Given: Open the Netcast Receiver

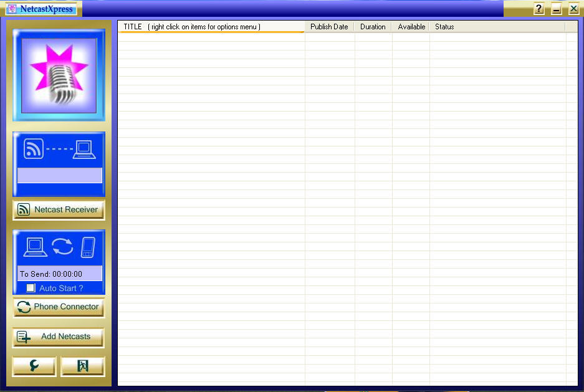Looking at the screenshot, I should pyautogui.click(x=59, y=209).
